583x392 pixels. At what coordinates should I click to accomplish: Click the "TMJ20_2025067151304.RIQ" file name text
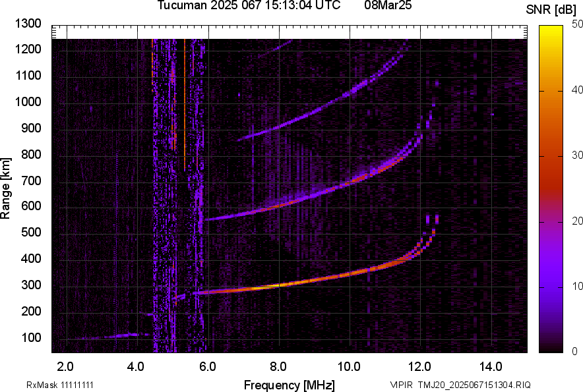(x=474, y=385)
